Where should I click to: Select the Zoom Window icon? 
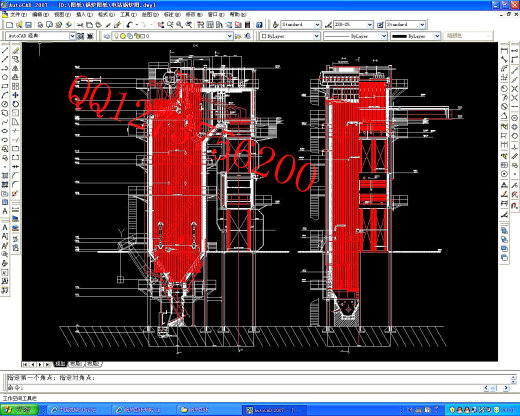coord(180,25)
